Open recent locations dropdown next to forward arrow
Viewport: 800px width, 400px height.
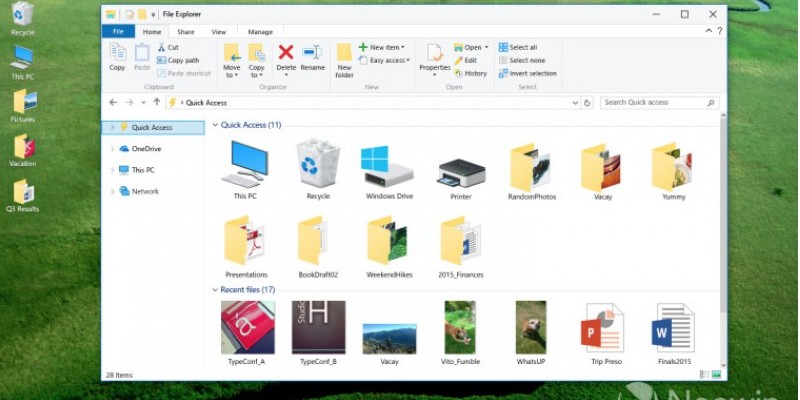click(x=143, y=103)
